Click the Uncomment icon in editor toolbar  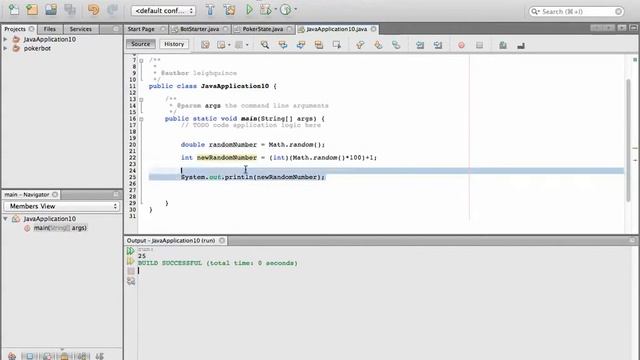(x=521, y=45)
